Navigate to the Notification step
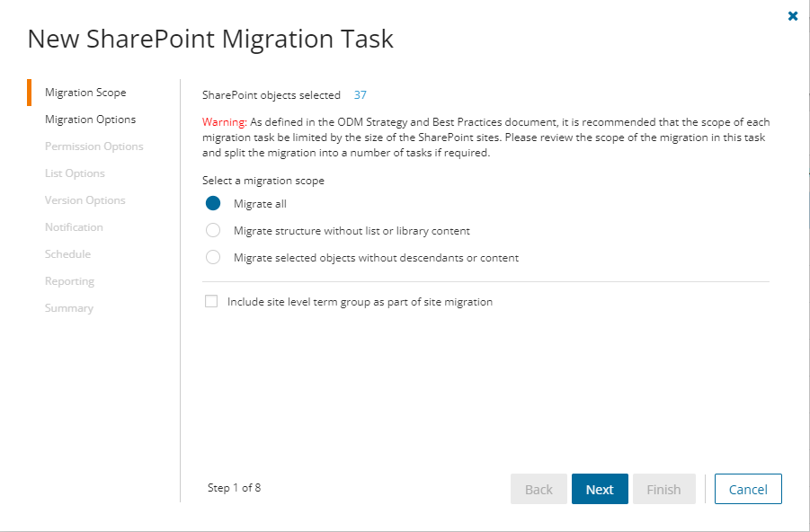Image resolution: width=810 pixels, height=532 pixels. point(73,226)
